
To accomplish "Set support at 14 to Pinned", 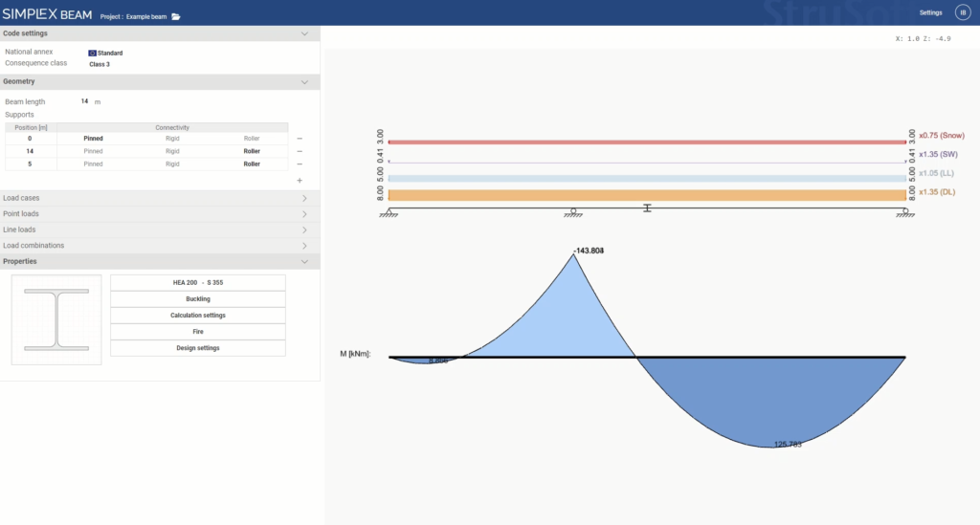I will [93, 151].
